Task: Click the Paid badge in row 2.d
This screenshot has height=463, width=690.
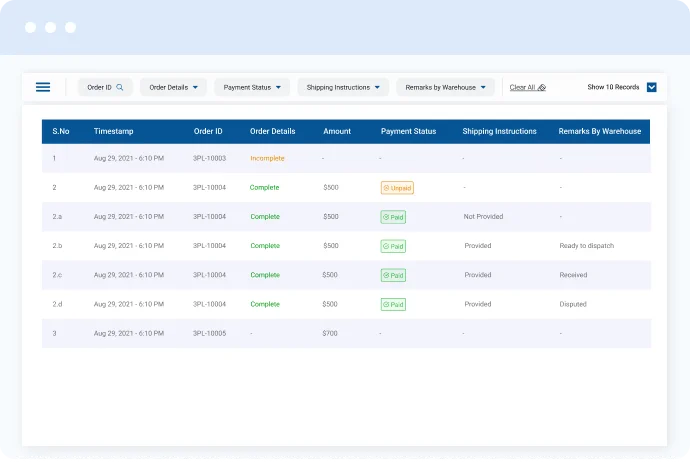Action: tap(393, 304)
